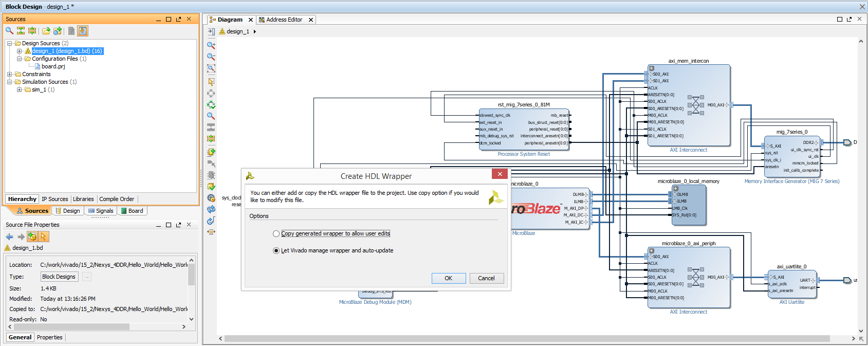
Task: Select board.prj in the Sources tree
Action: pos(53,67)
